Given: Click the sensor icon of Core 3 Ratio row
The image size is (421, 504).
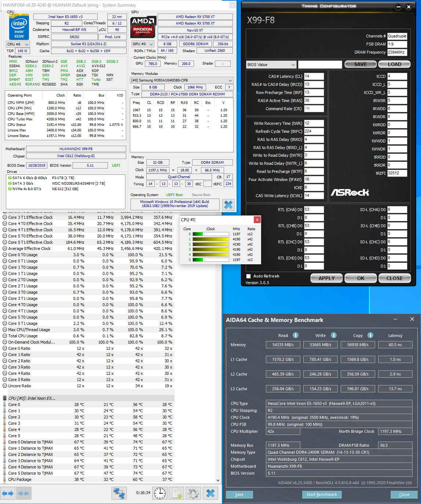Looking at the screenshot, I should (x=5, y=367).
